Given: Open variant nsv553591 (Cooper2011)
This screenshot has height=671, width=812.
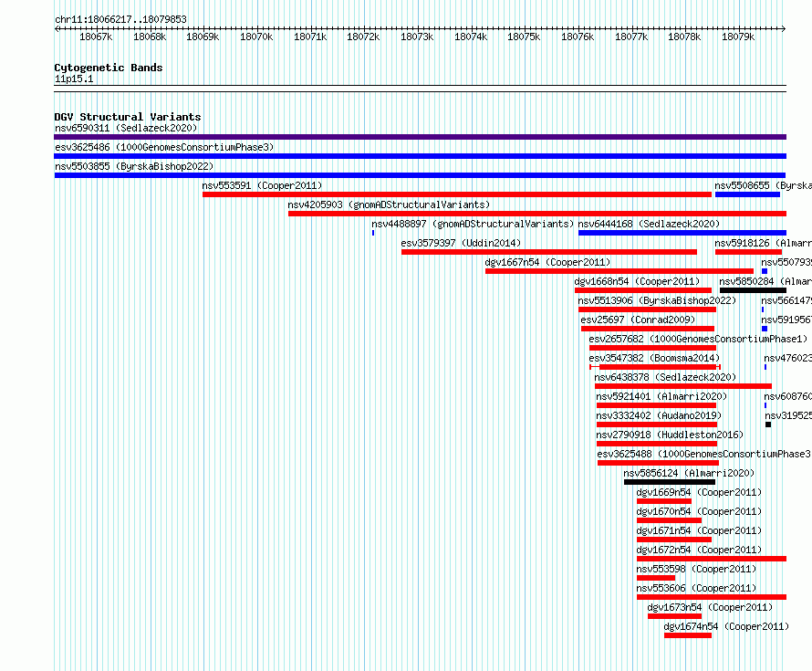Looking at the screenshot, I should click(x=262, y=185).
